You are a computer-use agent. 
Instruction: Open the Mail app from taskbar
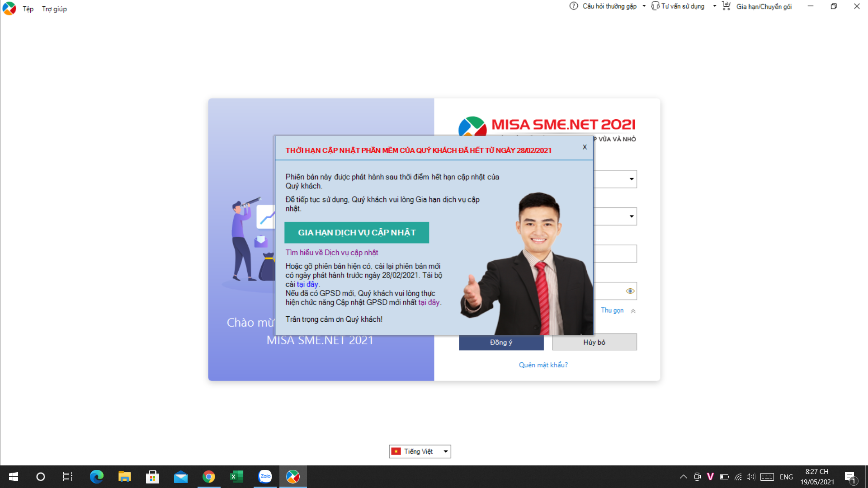pos(181,477)
